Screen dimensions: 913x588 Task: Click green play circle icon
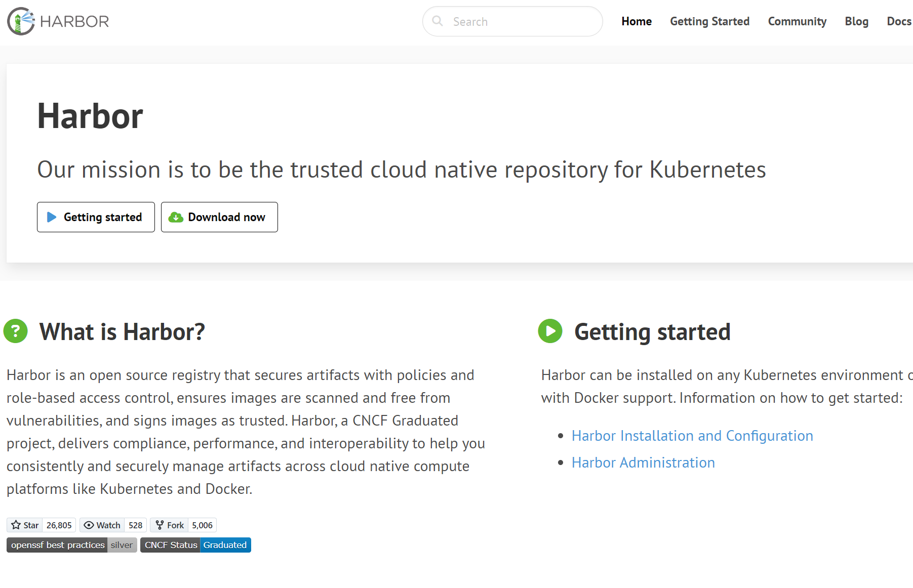click(550, 331)
